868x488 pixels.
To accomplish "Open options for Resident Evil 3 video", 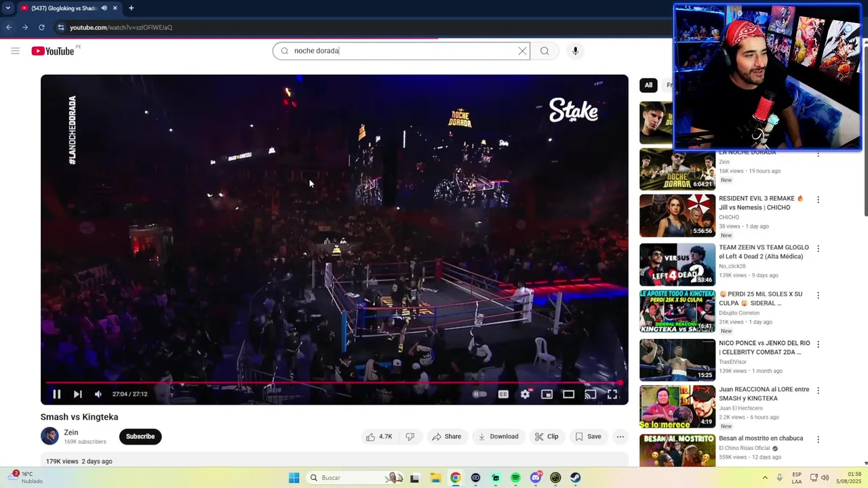I will click(x=818, y=200).
